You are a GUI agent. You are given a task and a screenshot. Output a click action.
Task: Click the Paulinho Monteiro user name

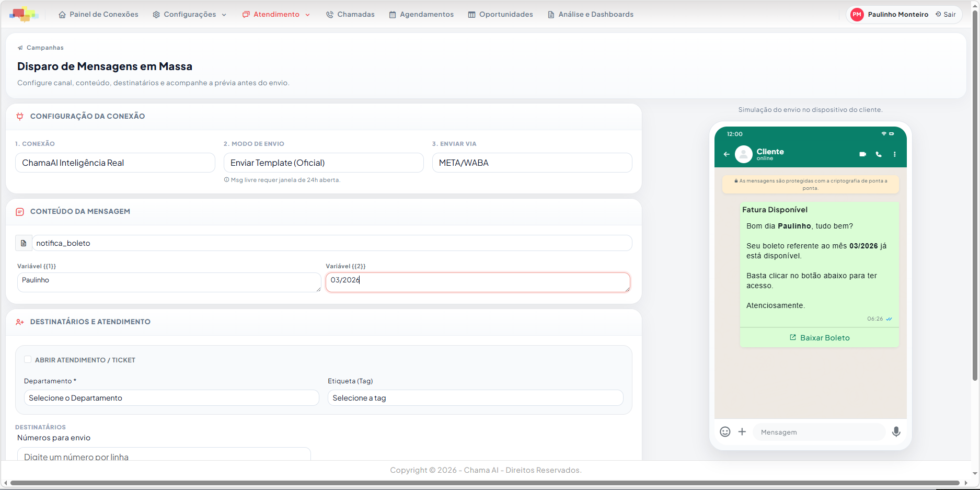898,15
